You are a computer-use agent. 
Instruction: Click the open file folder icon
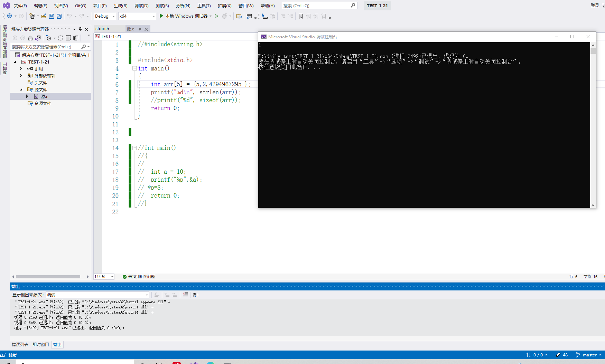44,16
